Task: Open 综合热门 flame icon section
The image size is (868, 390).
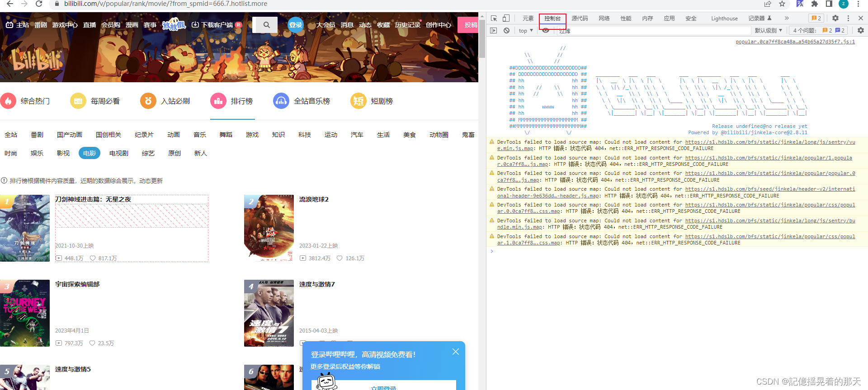Action: (8, 101)
